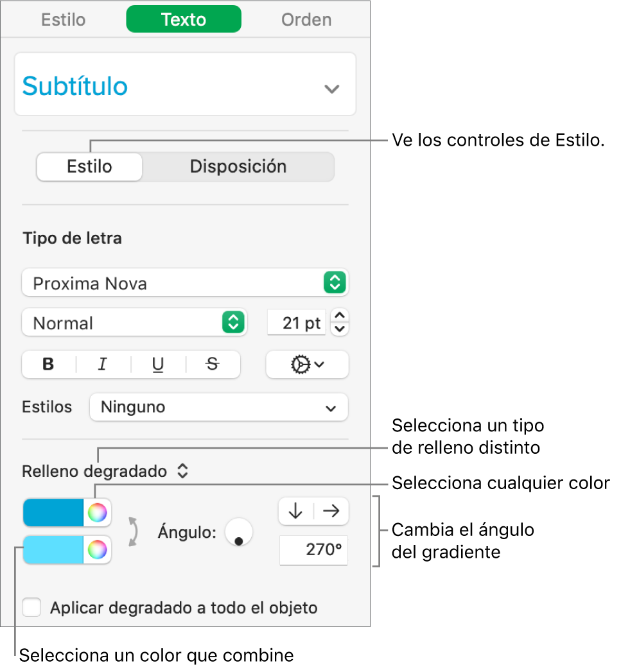The image size is (621, 672).
Task: Click the Bold text button
Action: (49, 365)
